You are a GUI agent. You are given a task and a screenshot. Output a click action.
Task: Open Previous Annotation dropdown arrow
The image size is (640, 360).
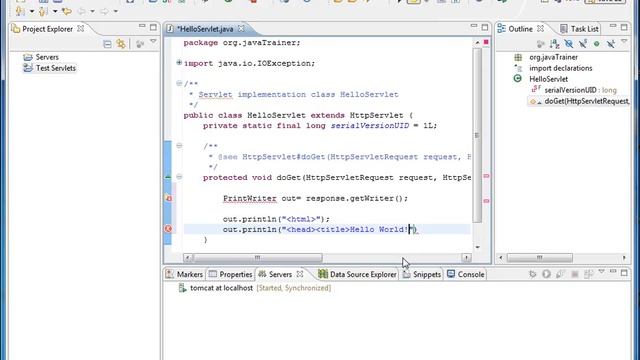tap(55, 11)
